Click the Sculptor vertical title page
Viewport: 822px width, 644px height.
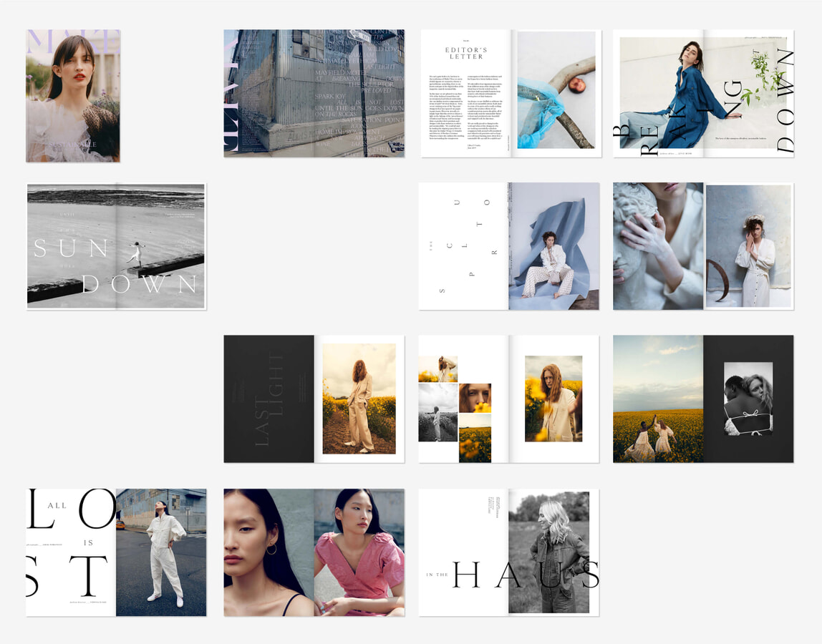click(x=463, y=246)
